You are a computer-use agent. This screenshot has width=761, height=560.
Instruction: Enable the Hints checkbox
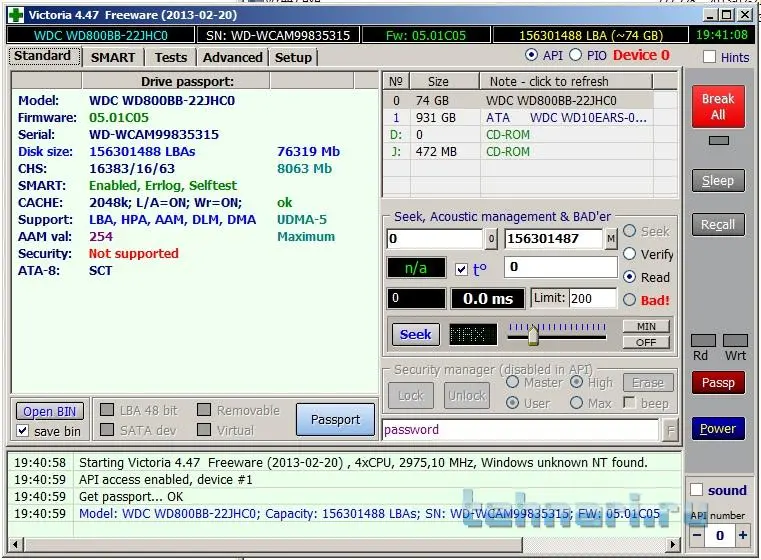[x=710, y=57]
